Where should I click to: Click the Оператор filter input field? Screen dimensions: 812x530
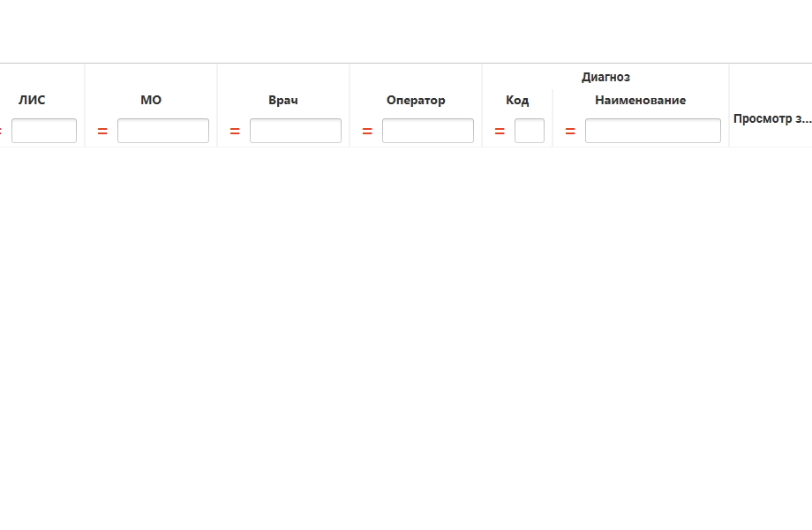tap(428, 131)
